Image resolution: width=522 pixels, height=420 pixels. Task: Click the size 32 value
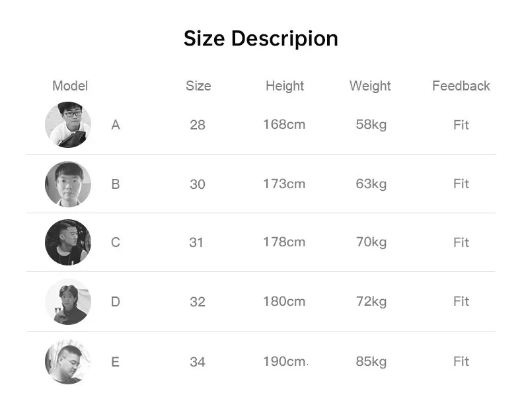point(198,302)
